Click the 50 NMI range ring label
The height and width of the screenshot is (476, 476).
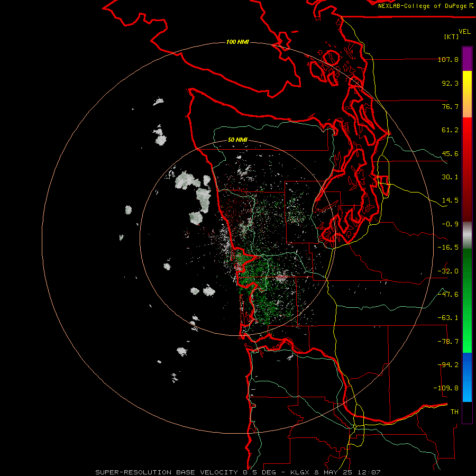click(237, 140)
